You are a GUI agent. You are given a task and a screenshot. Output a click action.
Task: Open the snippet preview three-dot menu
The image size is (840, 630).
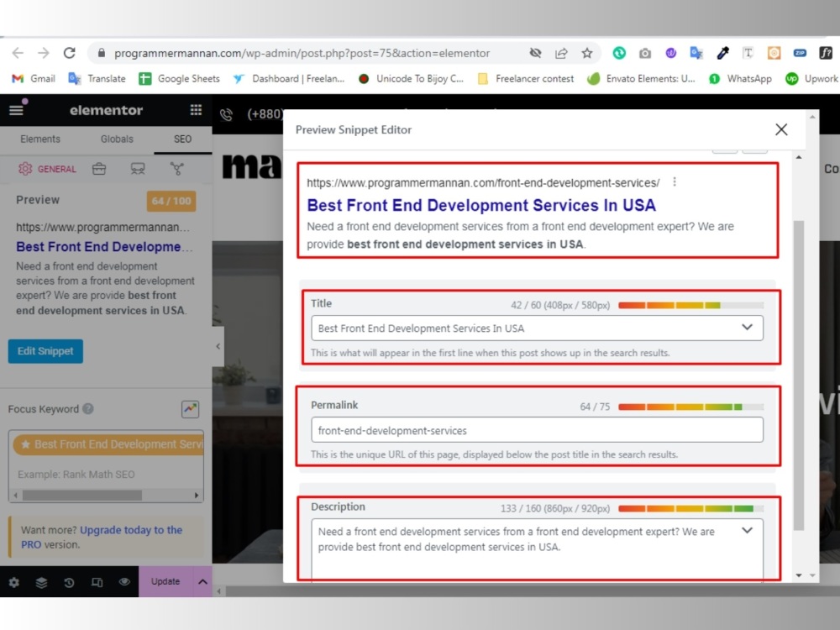click(675, 182)
